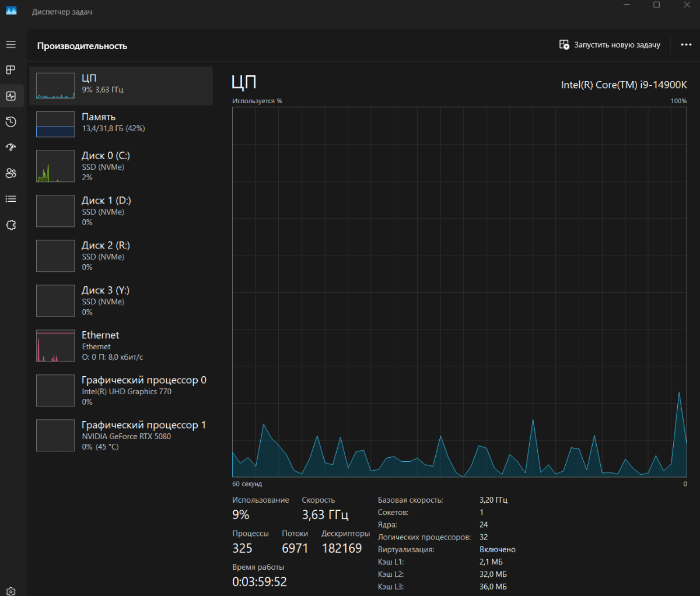Open App history from the sidebar
The width and height of the screenshot is (700, 596).
11,121
